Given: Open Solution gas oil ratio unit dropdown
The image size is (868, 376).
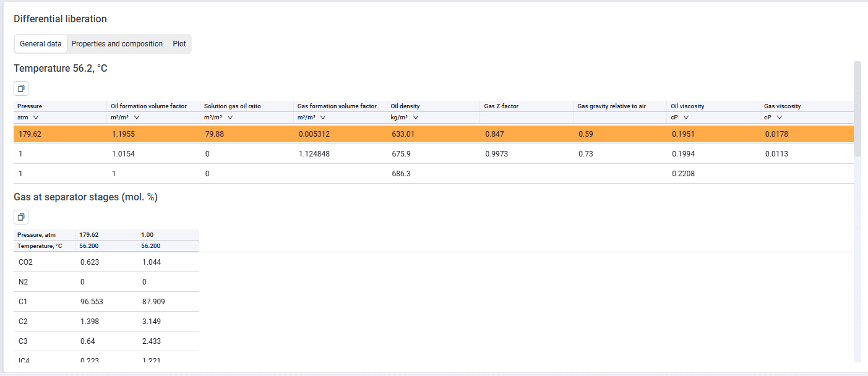Looking at the screenshot, I should [x=230, y=117].
